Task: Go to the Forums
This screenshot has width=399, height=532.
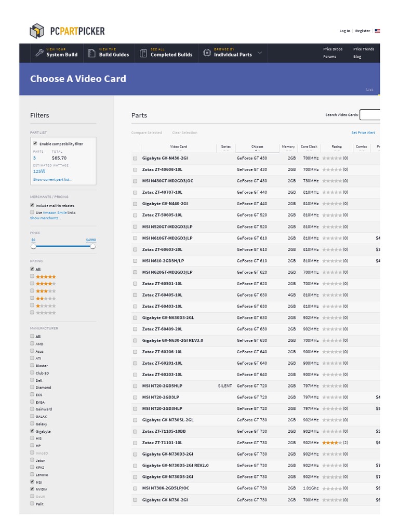Action: coord(329,57)
